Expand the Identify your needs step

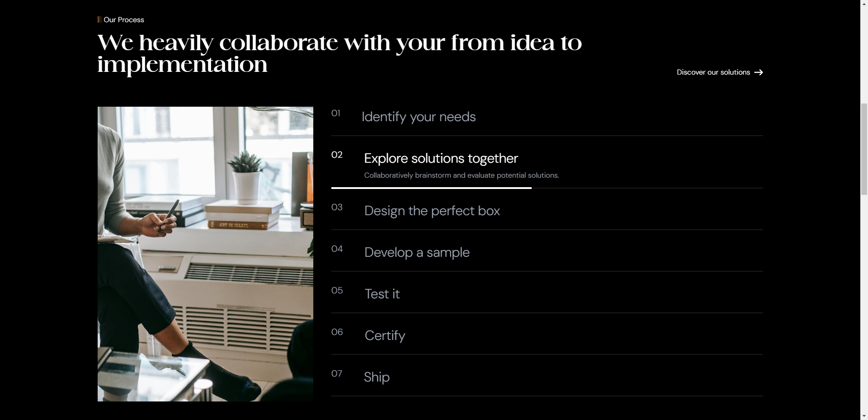tap(418, 117)
